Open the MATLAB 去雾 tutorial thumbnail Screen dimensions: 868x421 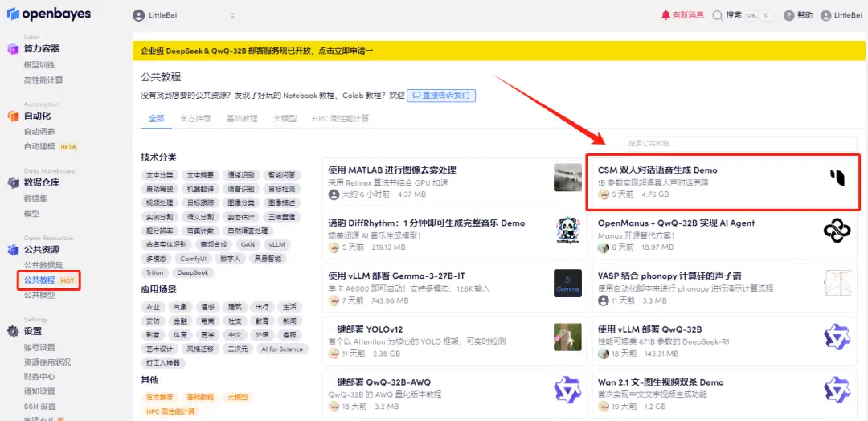tap(567, 177)
